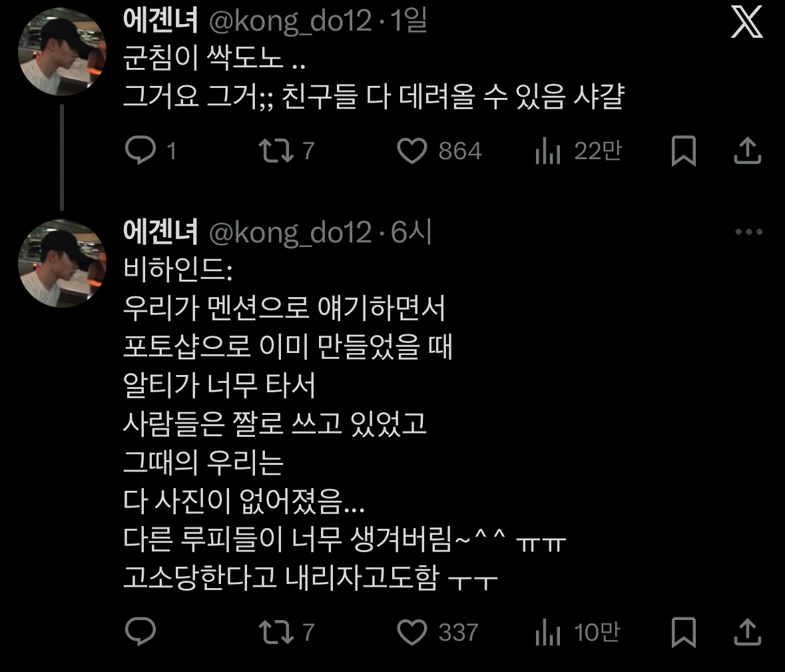Share the second tweet
Screen dimensions: 785x672
click(x=748, y=632)
